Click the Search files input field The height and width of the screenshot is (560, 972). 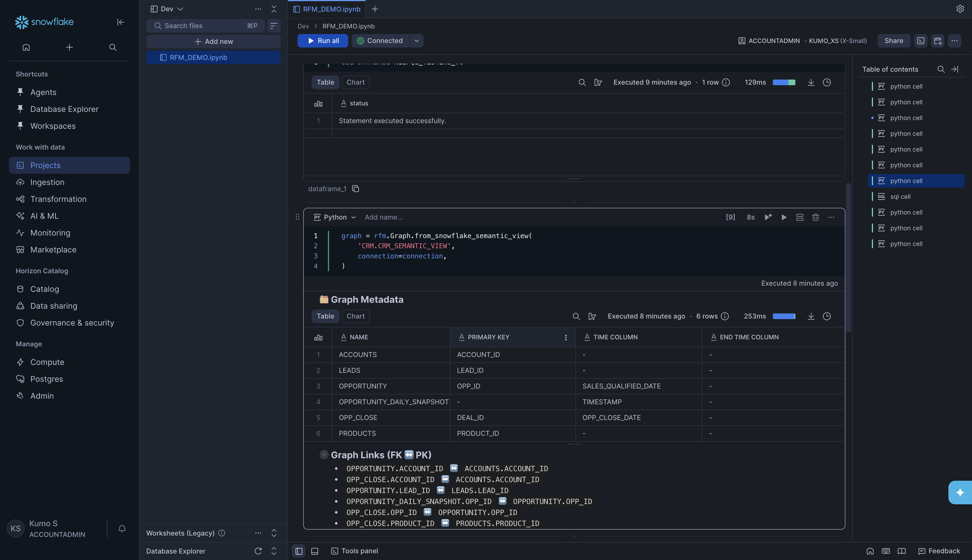204,26
